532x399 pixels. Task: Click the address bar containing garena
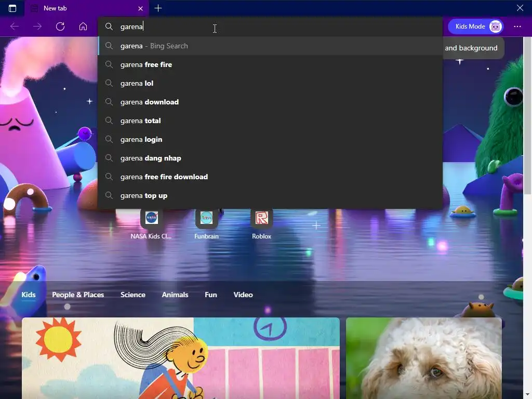pos(270,26)
